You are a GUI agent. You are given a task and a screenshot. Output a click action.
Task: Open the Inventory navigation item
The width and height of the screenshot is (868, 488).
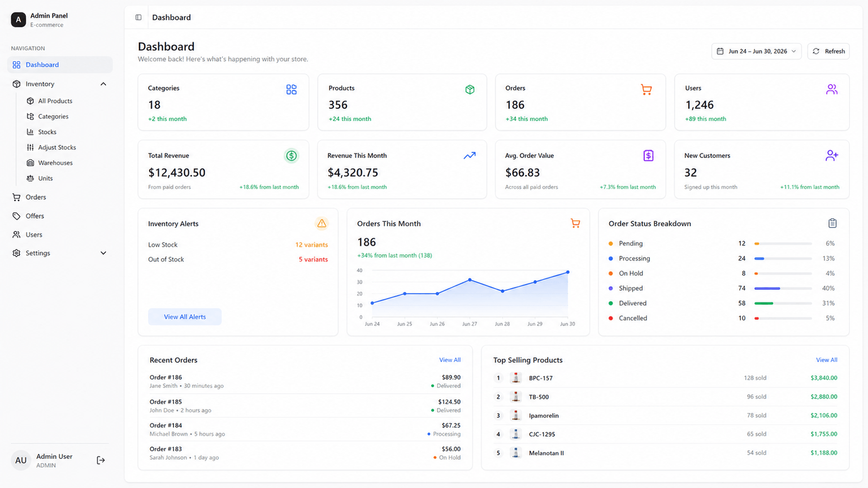(x=60, y=84)
